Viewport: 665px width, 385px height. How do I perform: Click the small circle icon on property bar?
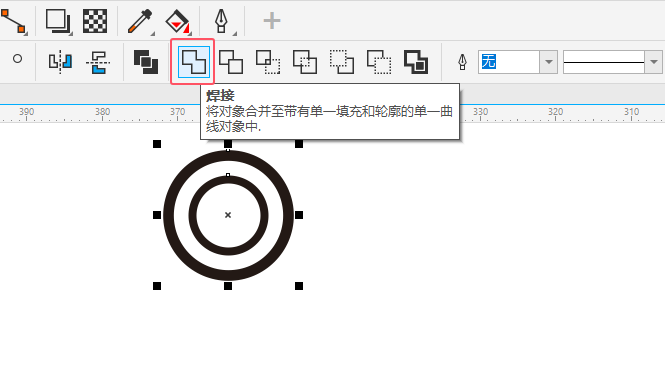[17, 59]
